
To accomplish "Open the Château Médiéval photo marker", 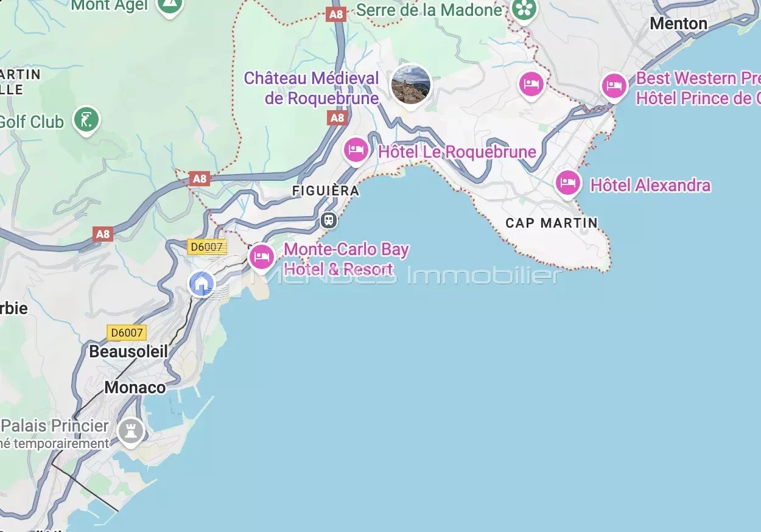I will [411, 86].
